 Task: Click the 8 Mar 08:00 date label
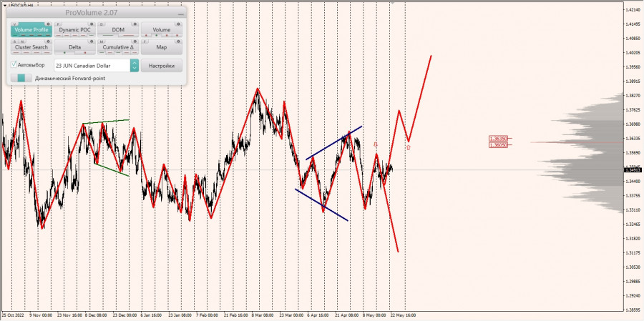[x=263, y=315]
